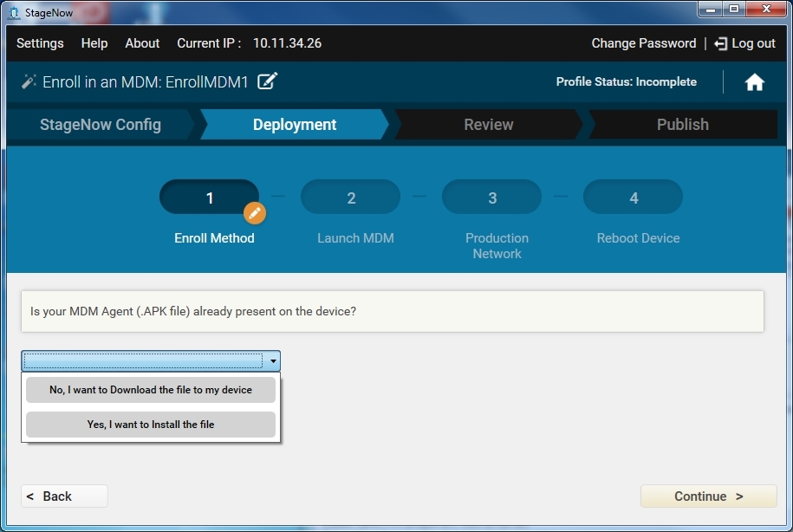The image size is (793, 532).
Task: Click the Home icon
Action: point(754,82)
